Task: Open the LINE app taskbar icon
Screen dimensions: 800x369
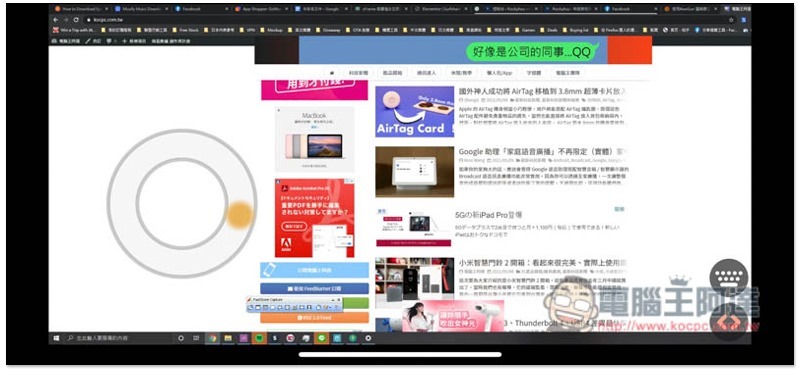Action: click(321, 338)
